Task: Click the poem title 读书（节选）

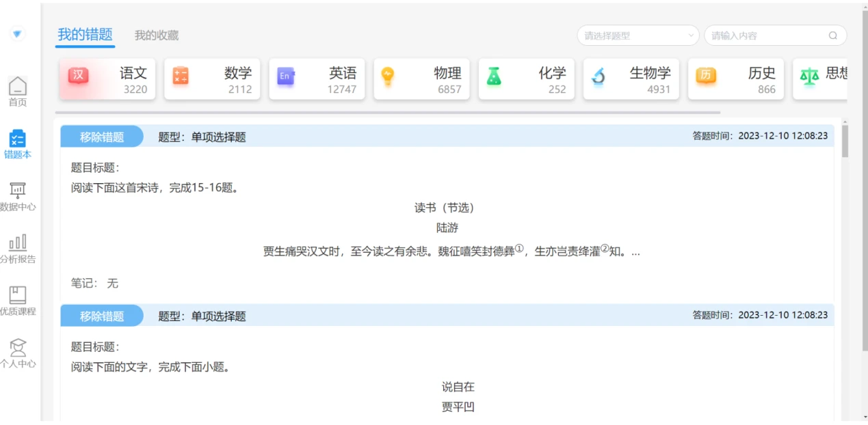Action: (x=445, y=207)
